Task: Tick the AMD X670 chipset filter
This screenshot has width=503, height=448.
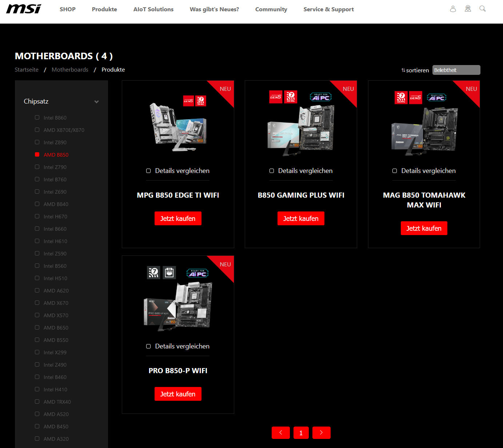Action: (37, 303)
